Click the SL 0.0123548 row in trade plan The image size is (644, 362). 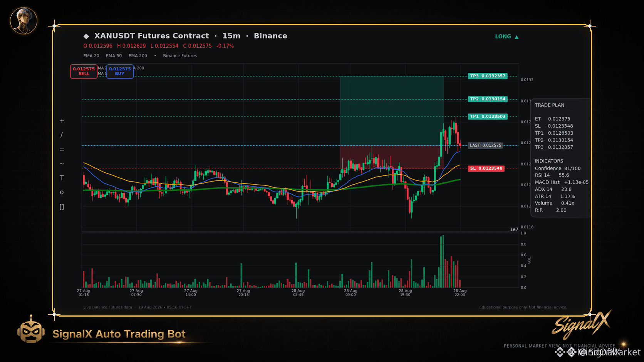click(x=554, y=126)
